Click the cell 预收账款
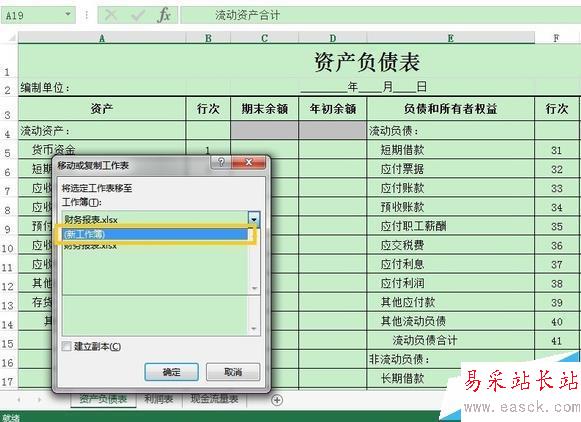Image resolution: width=581 pixels, height=422 pixels. pos(450,207)
